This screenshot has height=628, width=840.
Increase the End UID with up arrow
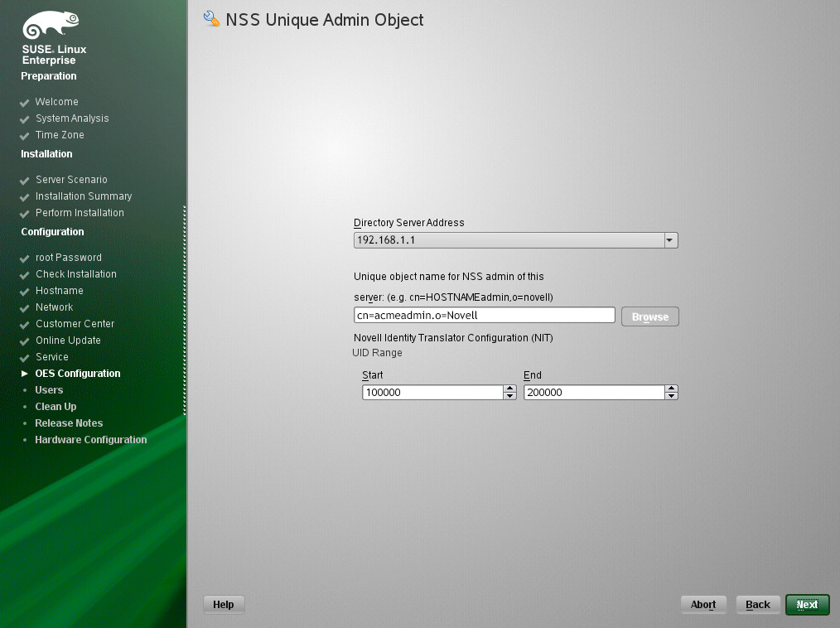tap(671, 389)
